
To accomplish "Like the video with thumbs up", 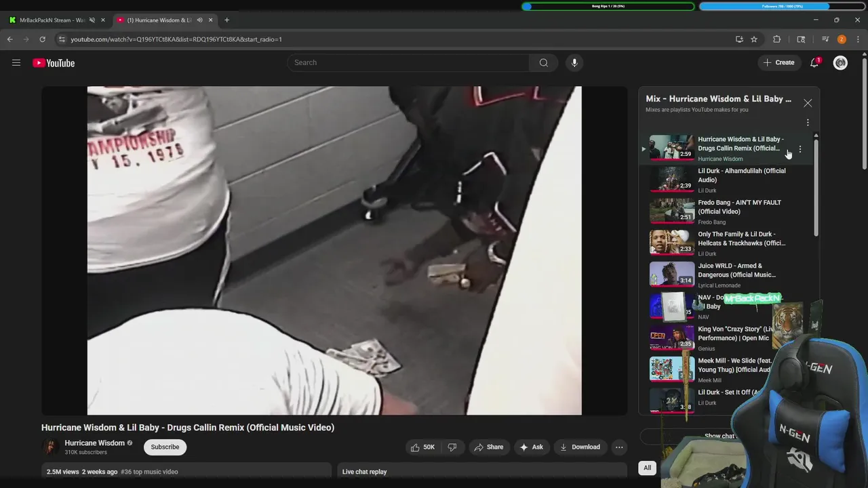I will tap(422, 447).
